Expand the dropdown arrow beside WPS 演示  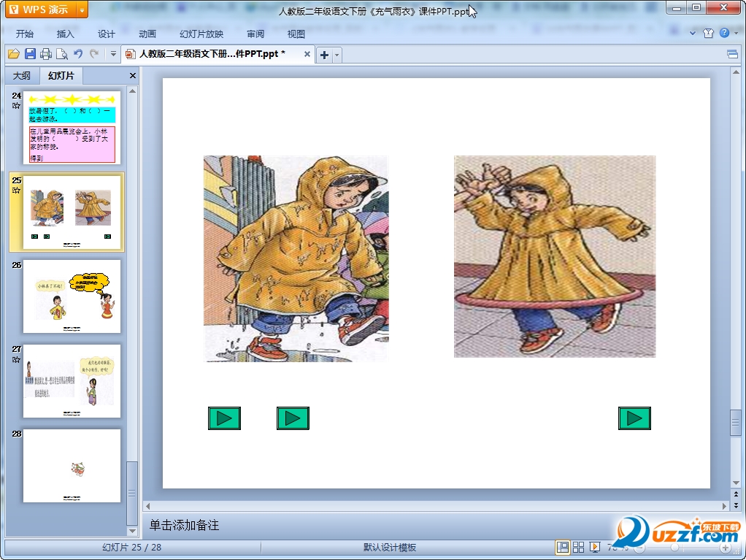(82, 10)
